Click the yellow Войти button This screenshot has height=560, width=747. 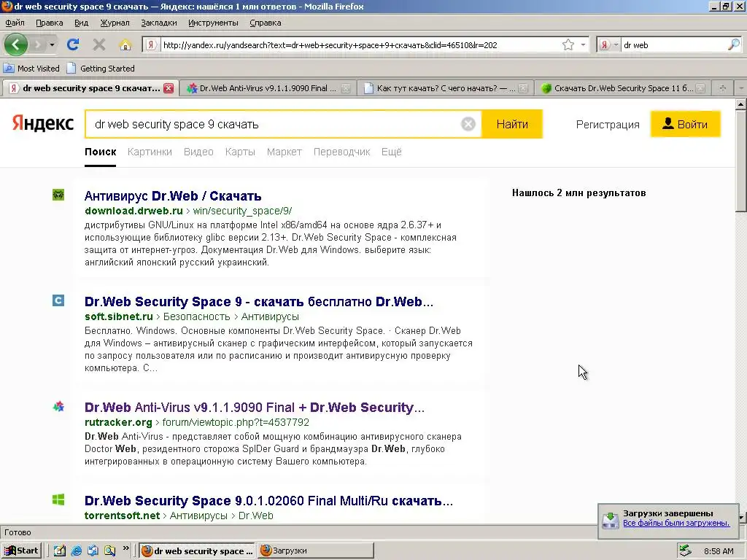coord(686,124)
